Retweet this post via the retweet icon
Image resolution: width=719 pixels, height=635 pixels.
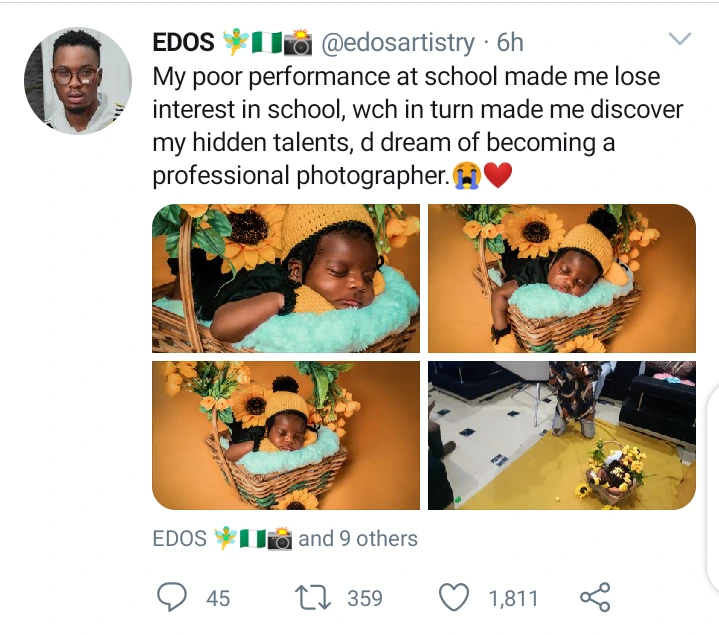tap(313, 597)
